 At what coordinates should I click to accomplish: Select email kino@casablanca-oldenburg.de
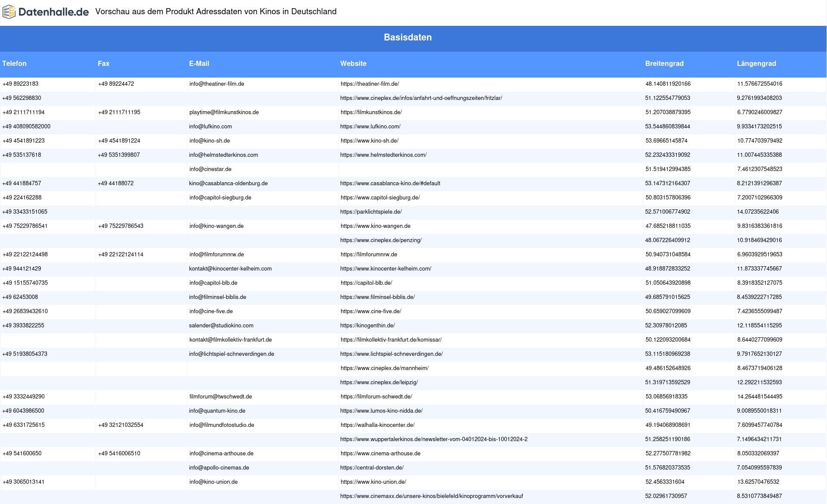(x=228, y=184)
